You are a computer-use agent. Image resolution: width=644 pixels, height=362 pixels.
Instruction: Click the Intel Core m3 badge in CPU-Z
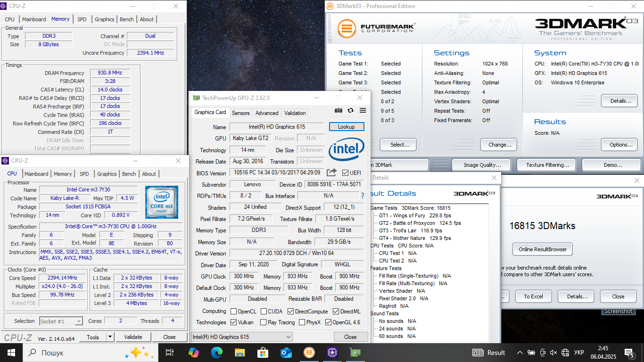click(162, 202)
